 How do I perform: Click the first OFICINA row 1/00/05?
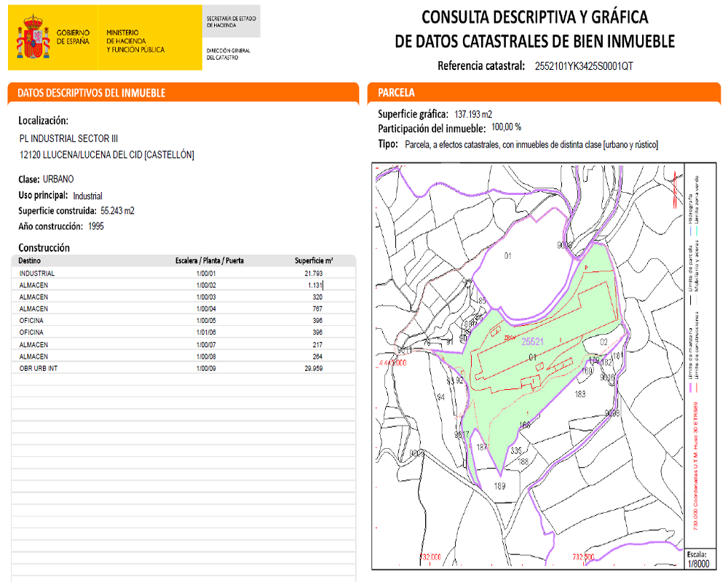[x=183, y=321]
